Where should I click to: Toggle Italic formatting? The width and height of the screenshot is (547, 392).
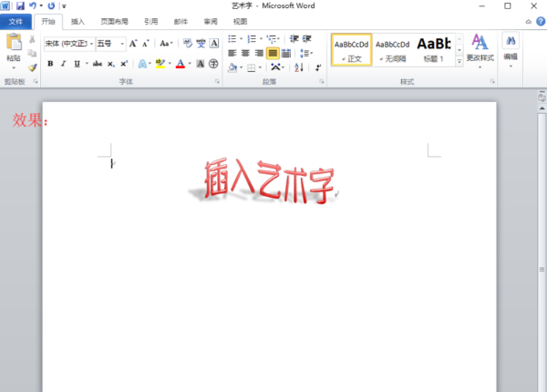coord(64,64)
